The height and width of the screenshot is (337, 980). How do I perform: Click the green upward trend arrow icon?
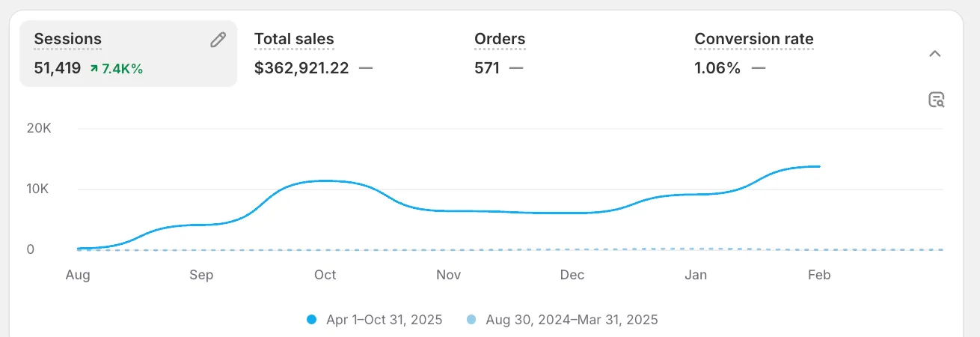94,69
